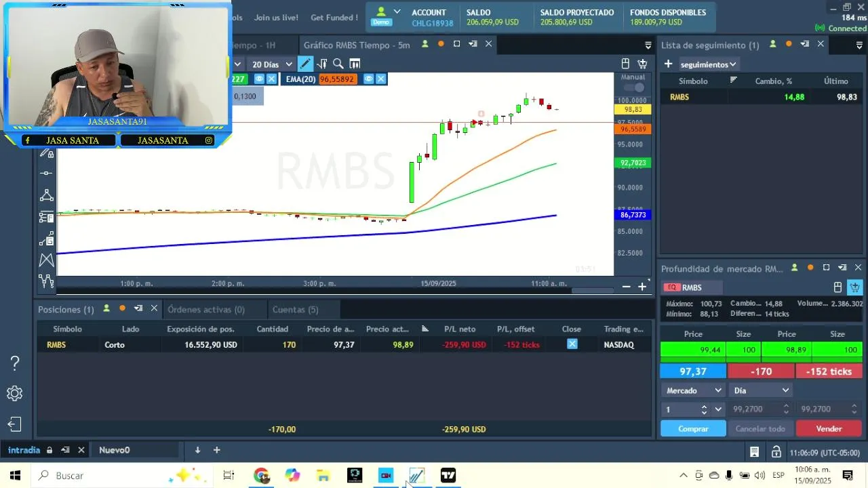Image resolution: width=868 pixels, height=488 pixels.
Task: Click the orange color link dot in Posiciones panel
Action: coord(122,308)
